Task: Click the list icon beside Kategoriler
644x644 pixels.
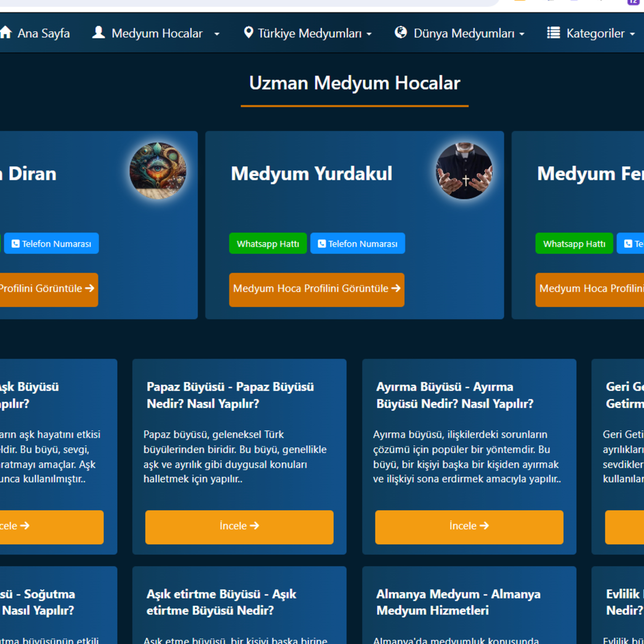Action: [553, 33]
